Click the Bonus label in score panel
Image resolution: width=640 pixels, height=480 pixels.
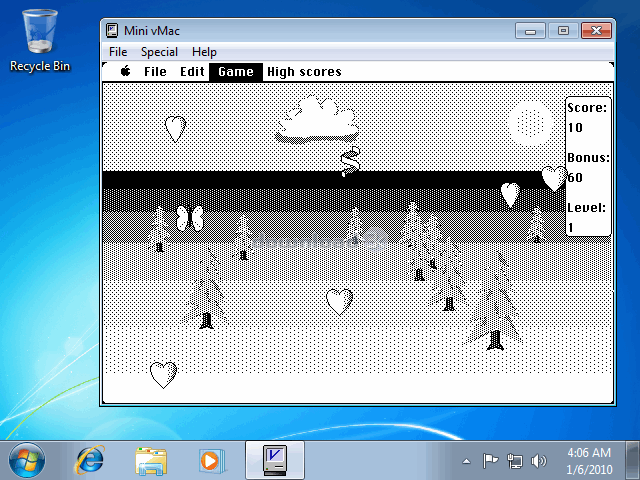(x=588, y=158)
